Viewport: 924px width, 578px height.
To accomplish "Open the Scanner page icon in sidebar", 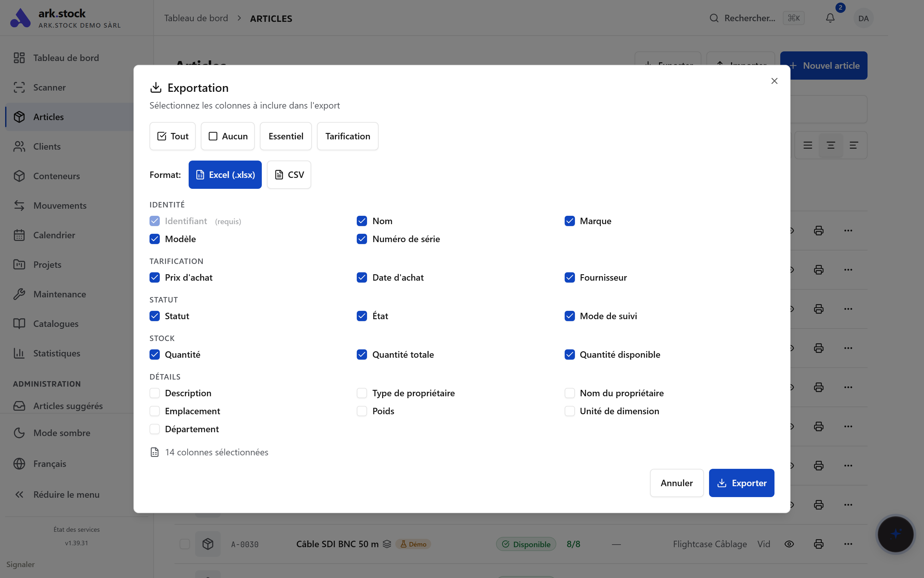I will [x=19, y=88].
